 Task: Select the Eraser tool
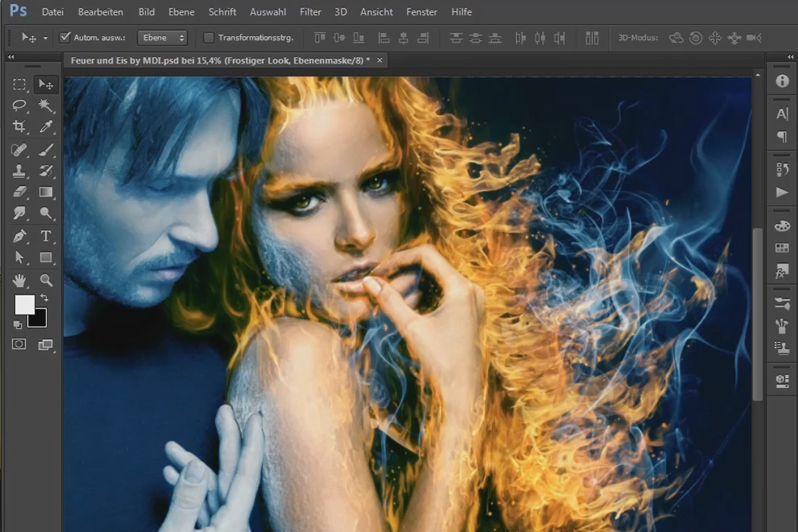click(x=19, y=192)
